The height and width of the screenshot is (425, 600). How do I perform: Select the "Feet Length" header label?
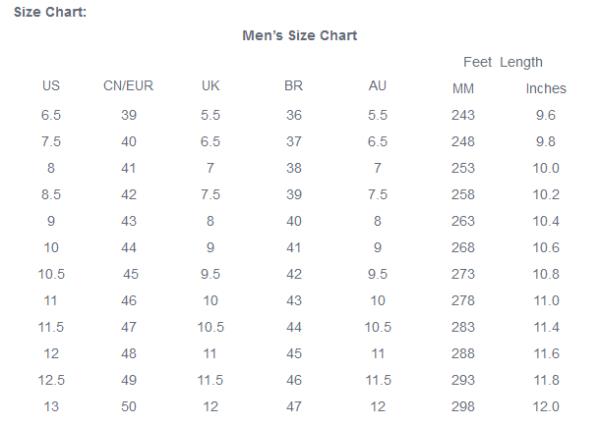(x=503, y=62)
